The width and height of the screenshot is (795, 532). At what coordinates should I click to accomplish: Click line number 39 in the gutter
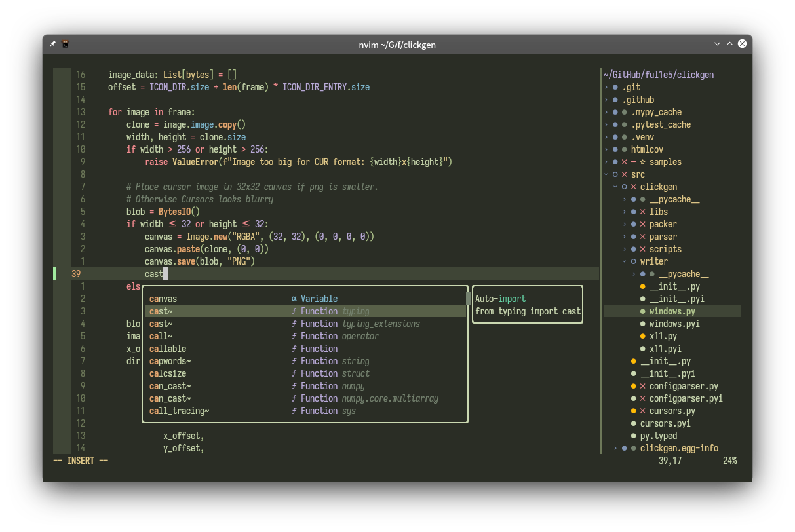(x=76, y=273)
